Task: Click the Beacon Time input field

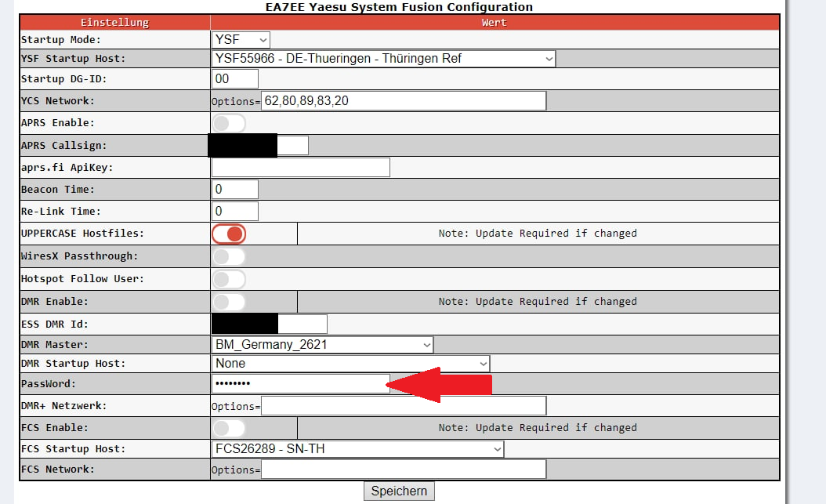Action: (x=235, y=190)
